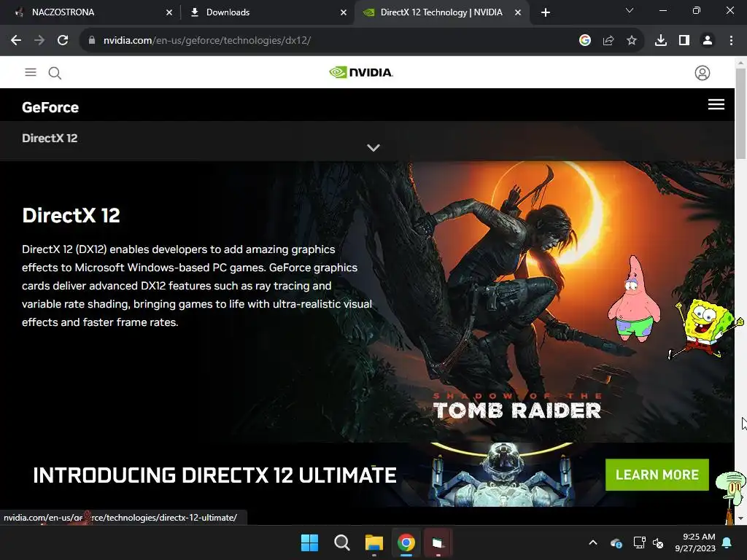Screen dimensions: 747x560
Task: Open OneDrive cloud tray icon
Action: 616,542
